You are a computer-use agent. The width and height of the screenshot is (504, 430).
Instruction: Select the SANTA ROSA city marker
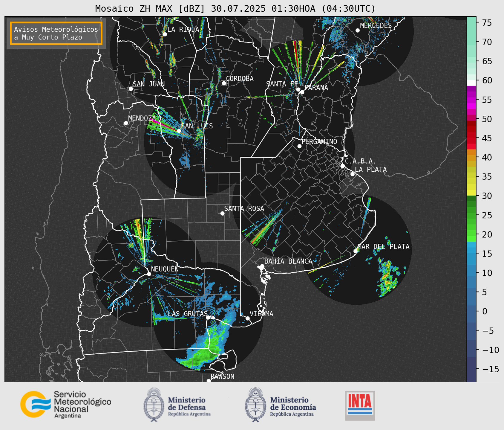[222, 213]
